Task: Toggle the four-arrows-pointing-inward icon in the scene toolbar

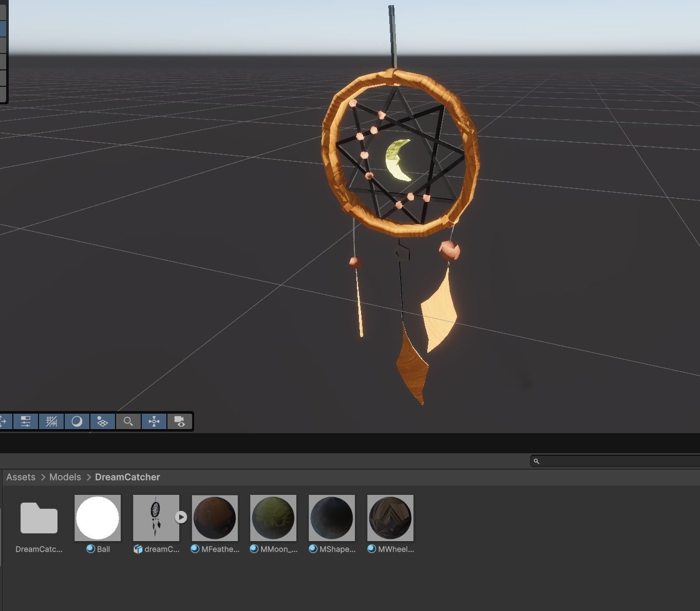Action: 154,422
